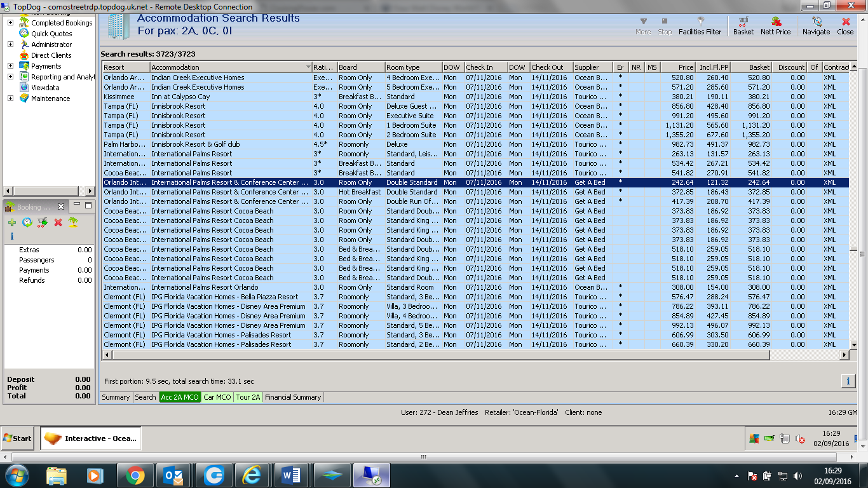Viewport: 868px width, 488px height.
Task: Select the Acc 2A MCO tab
Action: (180, 397)
